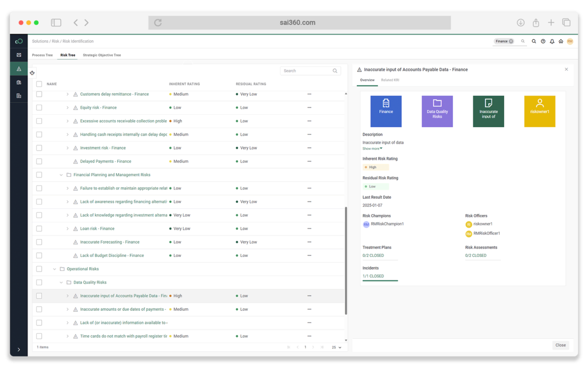Expand description with Show more link
588x377 pixels.
click(x=372, y=149)
